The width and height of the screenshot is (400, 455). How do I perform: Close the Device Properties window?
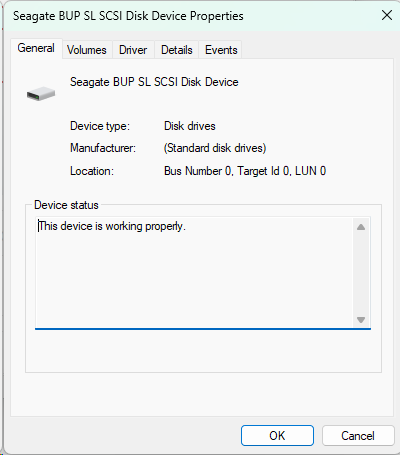[387, 15]
